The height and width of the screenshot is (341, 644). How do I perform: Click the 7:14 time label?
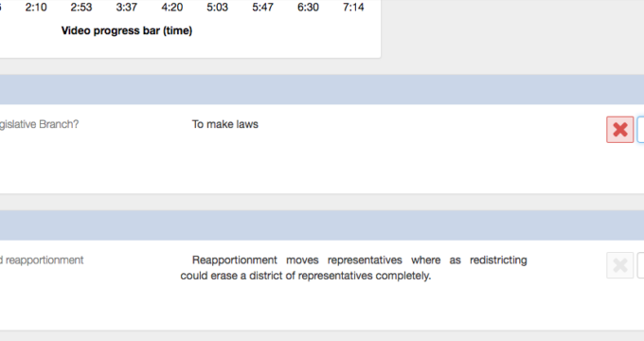tap(353, 7)
